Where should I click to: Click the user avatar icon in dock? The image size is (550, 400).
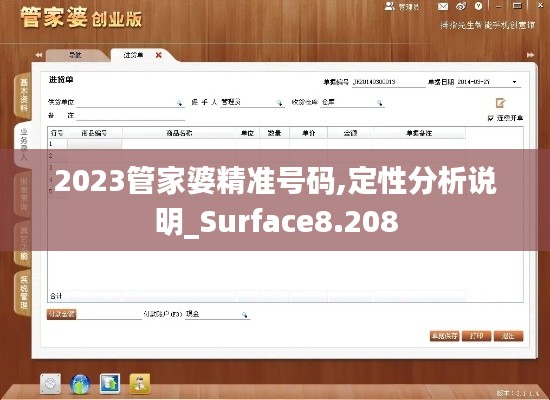pyautogui.click(x=140, y=384)
